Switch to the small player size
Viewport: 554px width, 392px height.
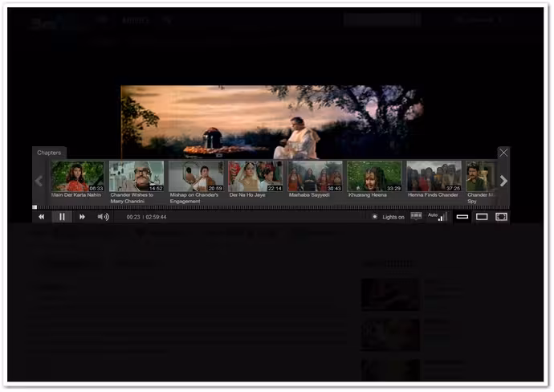coord(462,217)
